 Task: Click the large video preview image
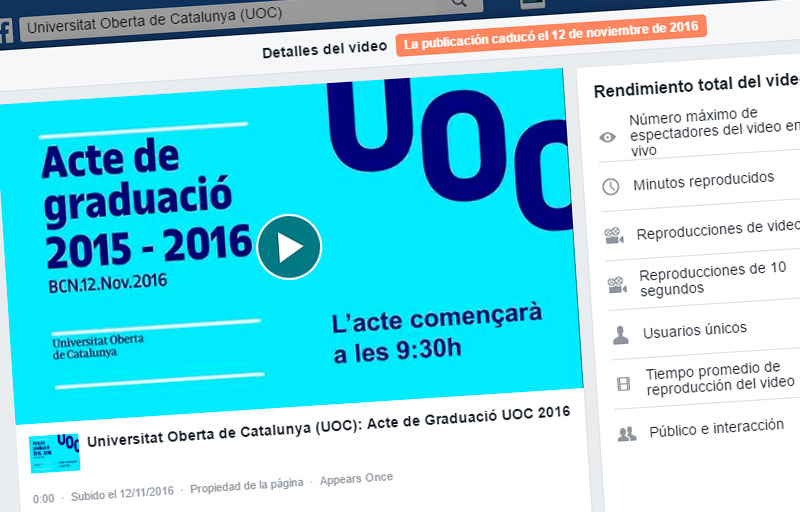tap(291, 245)
